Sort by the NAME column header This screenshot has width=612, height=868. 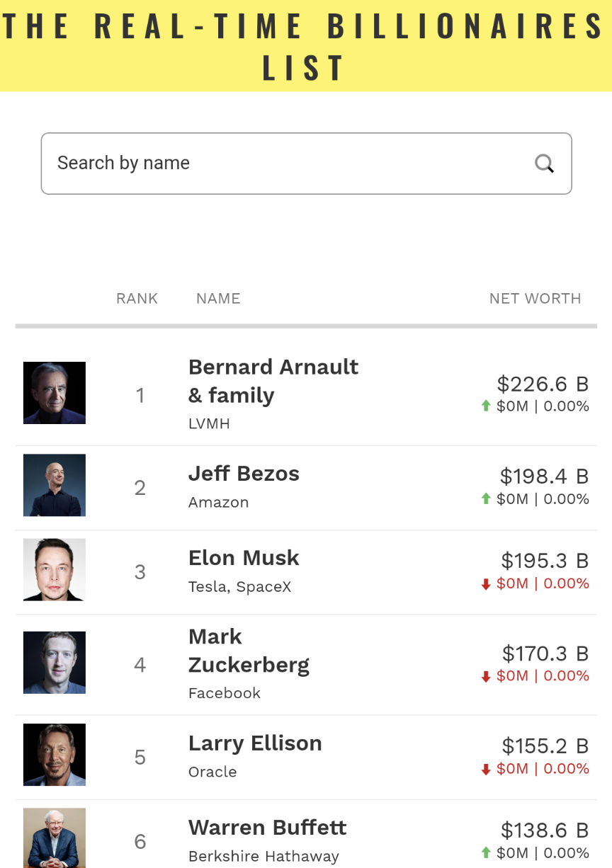coord(218,299)
